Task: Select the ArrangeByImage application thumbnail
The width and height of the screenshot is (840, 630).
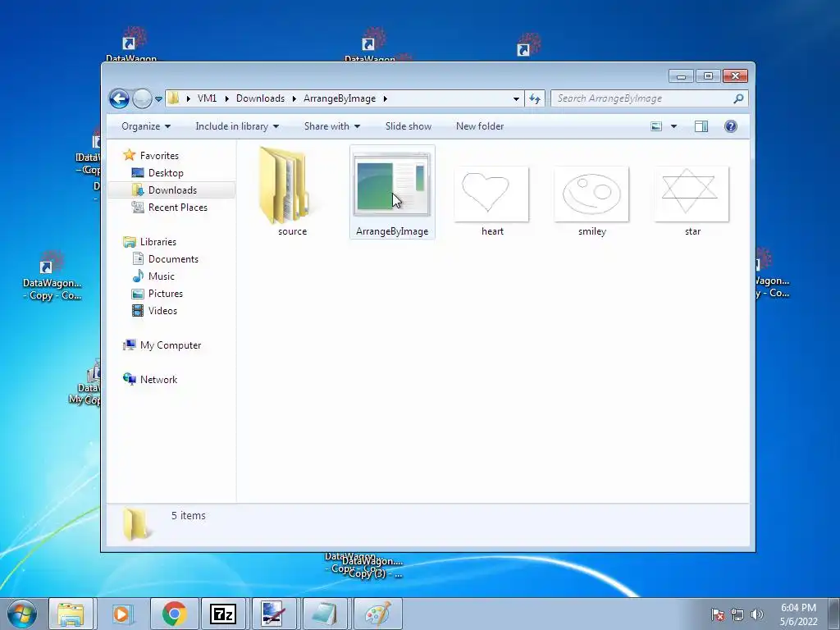Action: 391,185
